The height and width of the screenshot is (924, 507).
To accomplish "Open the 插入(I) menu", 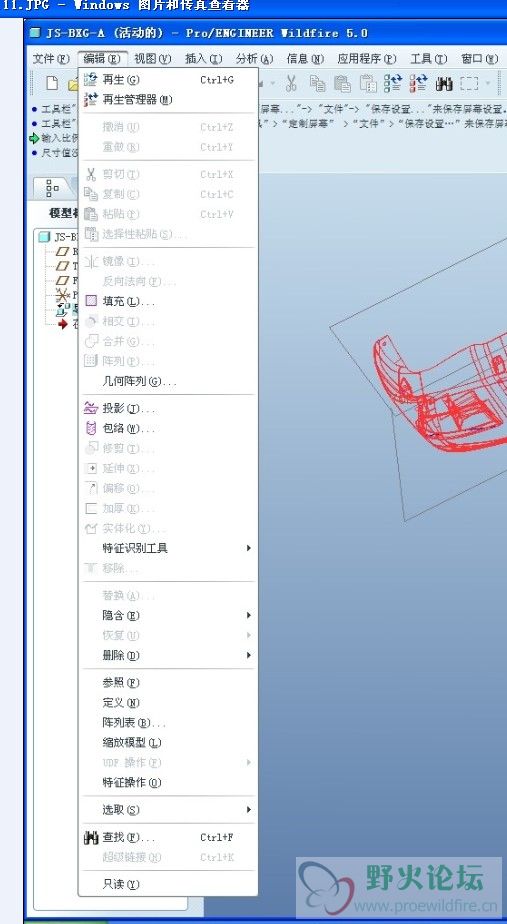I will 203,58.
